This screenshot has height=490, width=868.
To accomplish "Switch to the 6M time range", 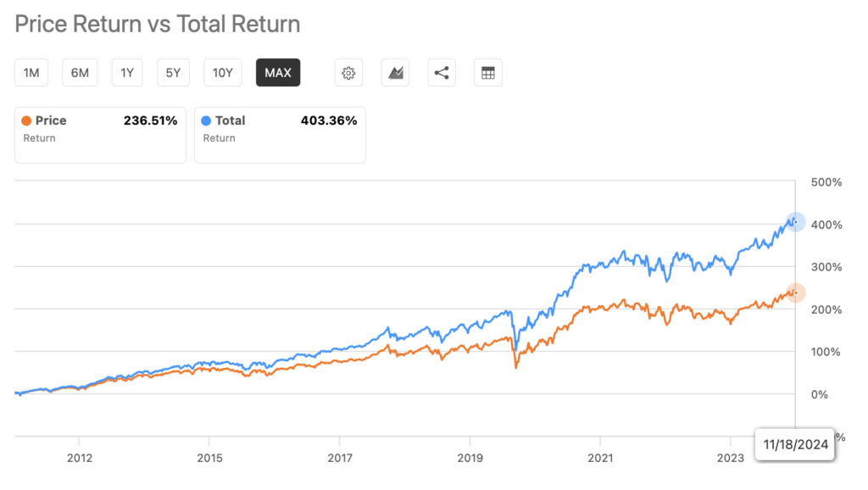I will [80, 73].
